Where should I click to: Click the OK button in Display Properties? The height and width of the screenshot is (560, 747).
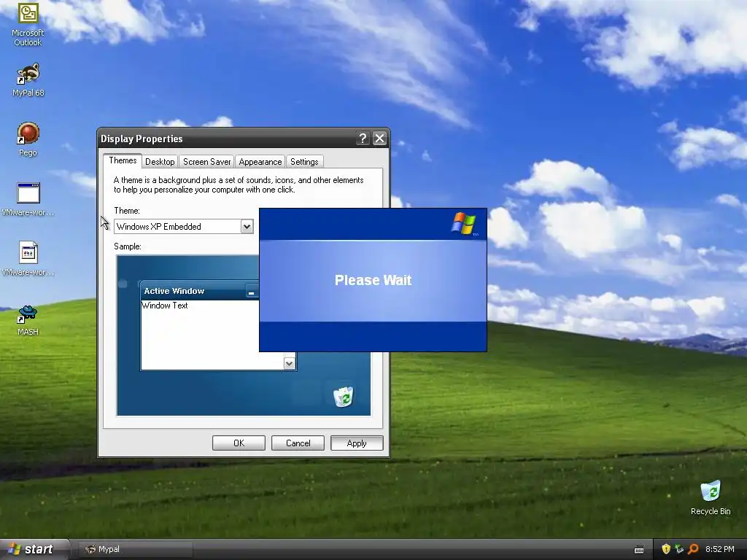[239, 443]
